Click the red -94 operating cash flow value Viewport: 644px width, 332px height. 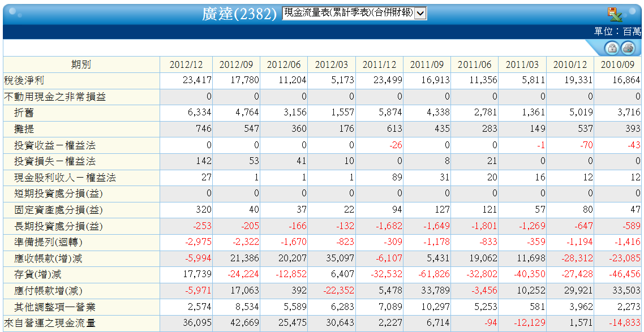(x=491, y=324)
